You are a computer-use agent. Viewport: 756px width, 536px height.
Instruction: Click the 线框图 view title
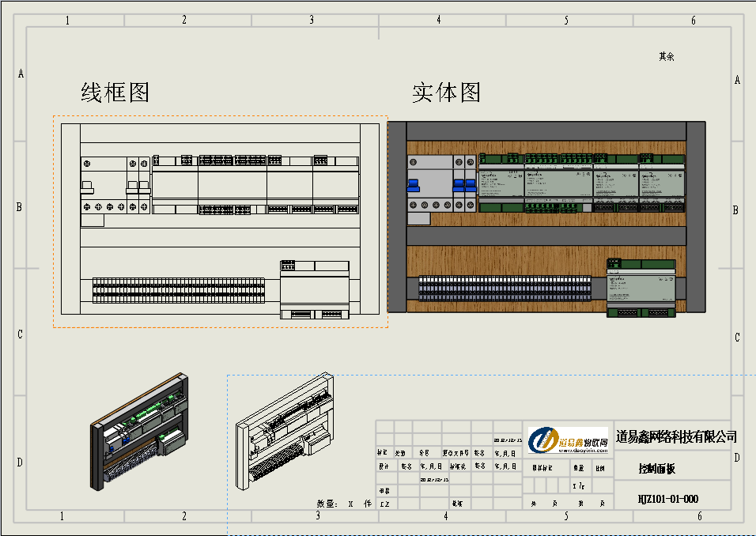[115, 92]
